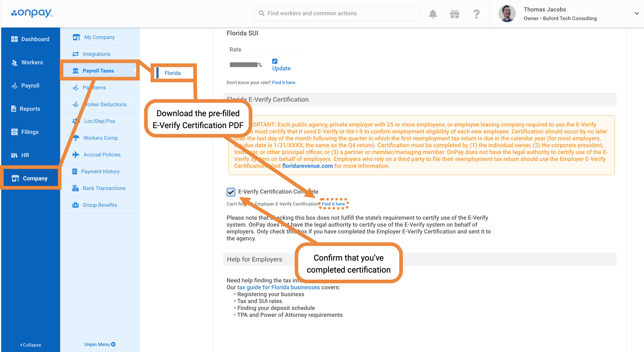Screen dimensions: 644x352
Task: Click the help question mark icon
Action: coord(477,14)
